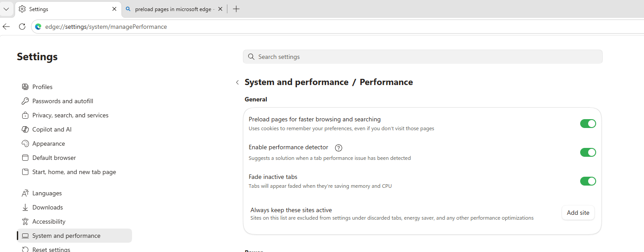Click the Reset settings icon
Image resolution: width=644 pixels, height=252 pixels.
[x=25, y=249]
